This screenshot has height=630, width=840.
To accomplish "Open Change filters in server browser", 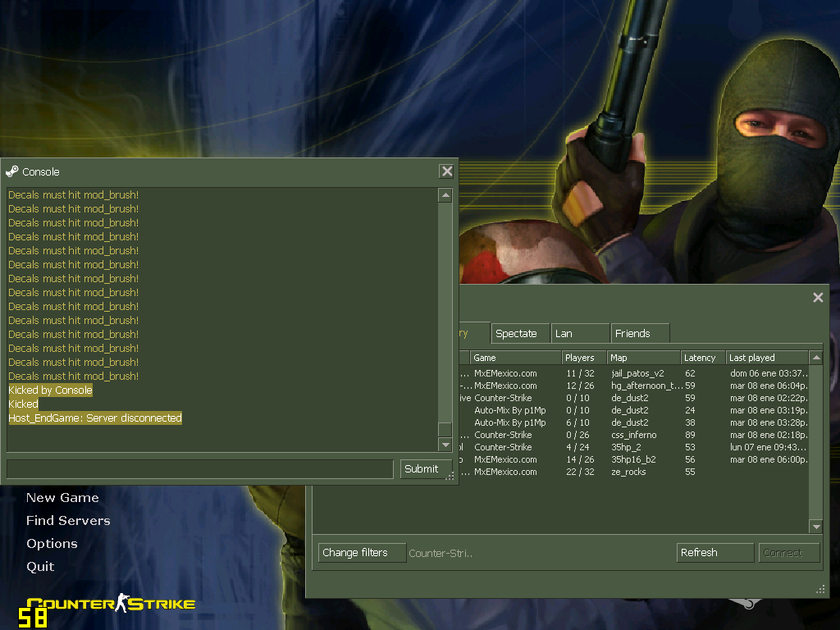I will pyautogui.click(x=362, y=552).
